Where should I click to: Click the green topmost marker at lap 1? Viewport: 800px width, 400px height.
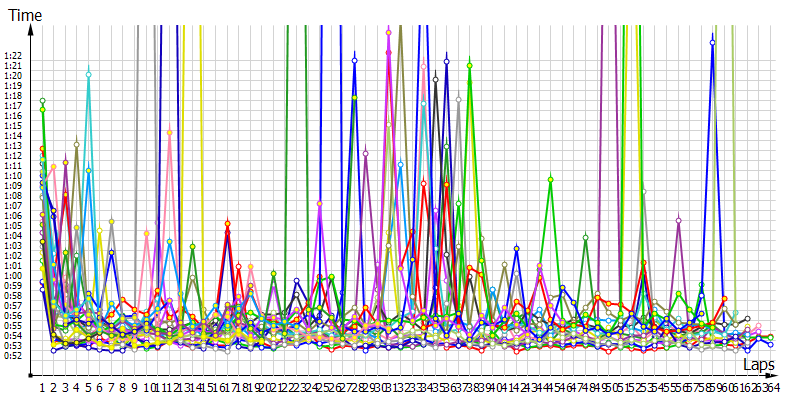coord(42,101)
